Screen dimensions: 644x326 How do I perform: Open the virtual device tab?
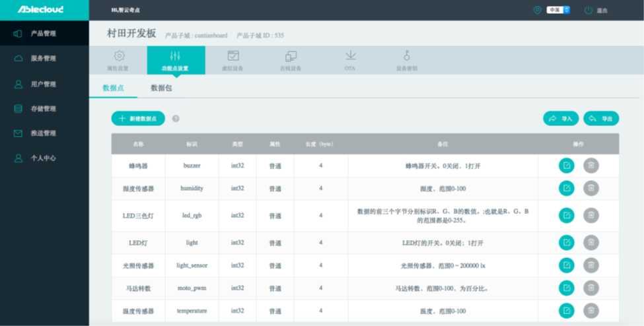click(233, 60)
